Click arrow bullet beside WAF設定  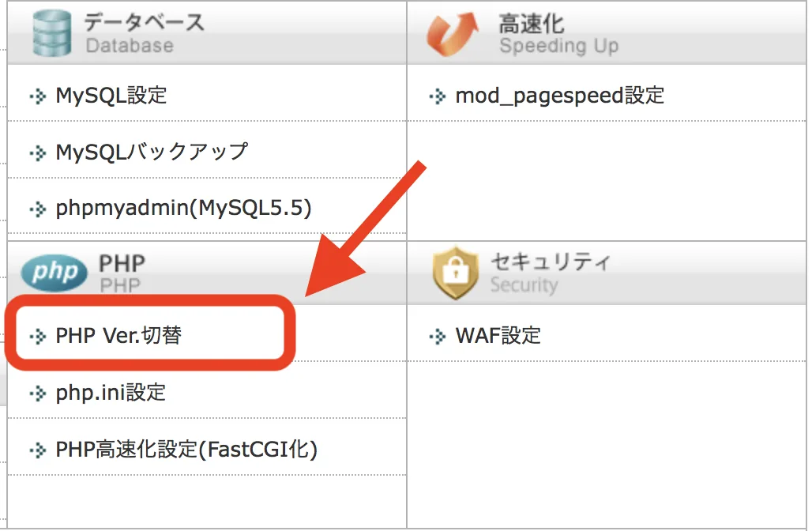(437, 337)
